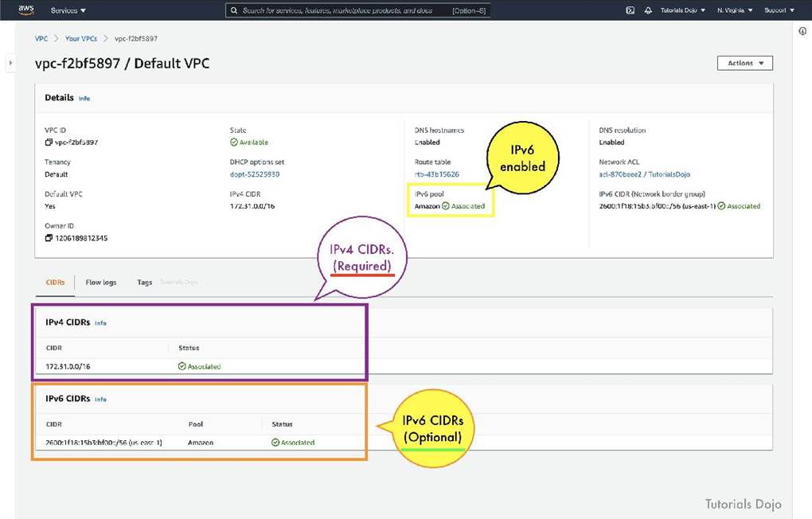Select the CIDRs tab
Screen dimensions: 812x519
(55, 283)
